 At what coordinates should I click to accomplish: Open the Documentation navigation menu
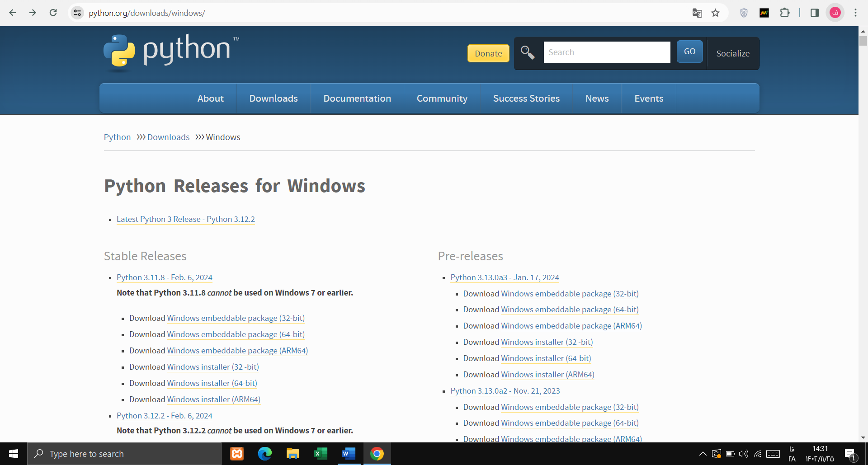[357, 99]
